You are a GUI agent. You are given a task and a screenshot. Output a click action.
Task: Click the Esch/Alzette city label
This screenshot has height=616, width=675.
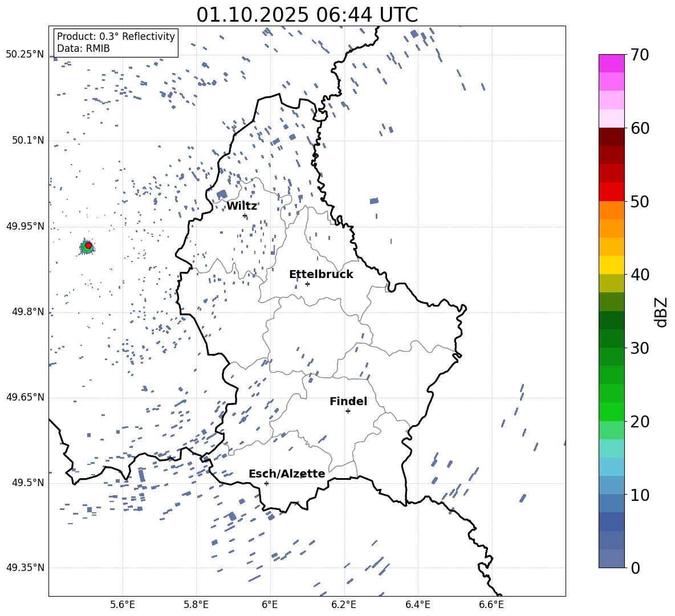tap(287, 474)
